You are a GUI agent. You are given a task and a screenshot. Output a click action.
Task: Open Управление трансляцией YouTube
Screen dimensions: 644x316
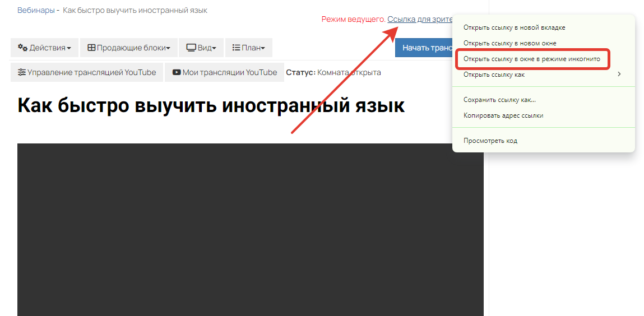(87, 73)
